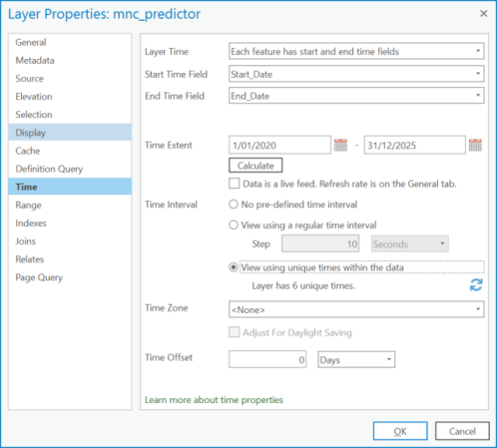Confirm changes with the OK button
The width and height of the screenshot is (497, 448).
coord(400,431)
